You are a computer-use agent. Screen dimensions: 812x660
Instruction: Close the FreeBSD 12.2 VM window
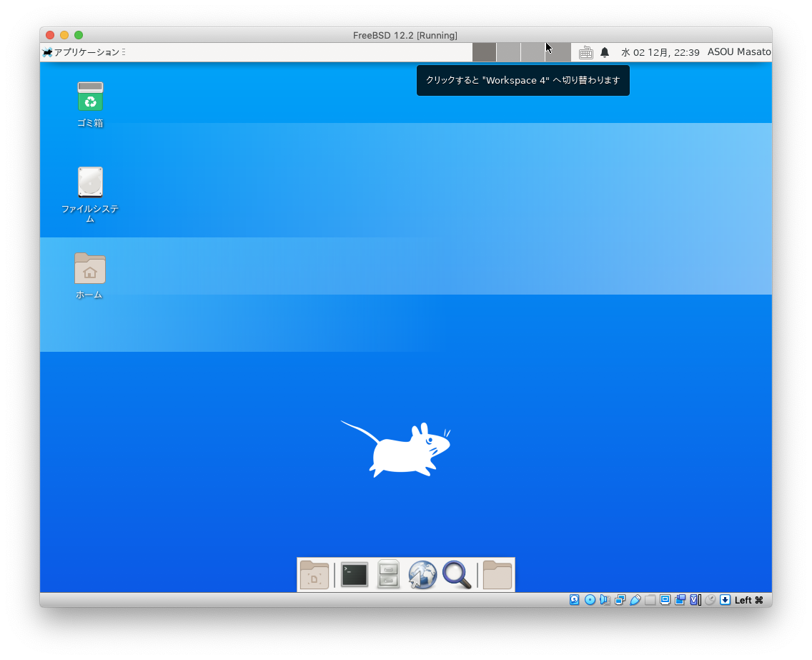pos(50,35)
